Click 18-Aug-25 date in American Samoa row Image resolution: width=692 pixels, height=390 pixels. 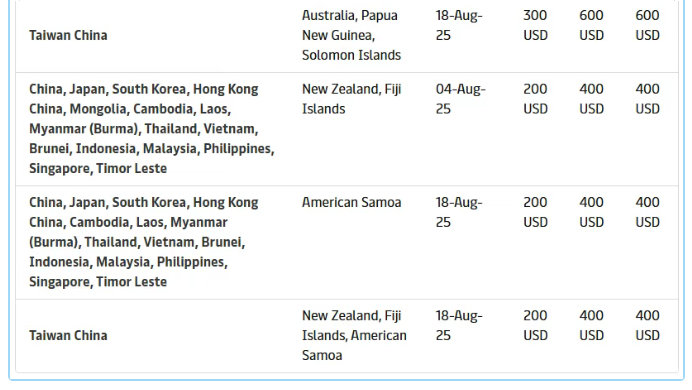(x=459, y=212)
